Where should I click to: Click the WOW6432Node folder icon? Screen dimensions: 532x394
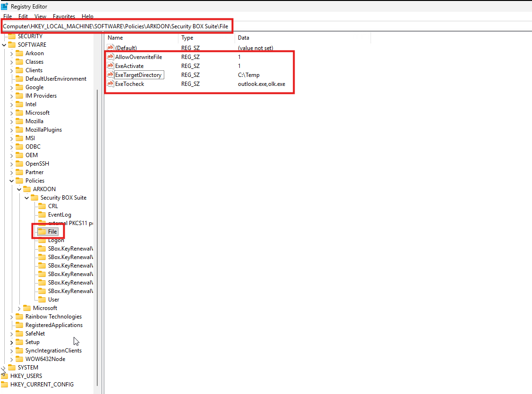tap(20, 359)
